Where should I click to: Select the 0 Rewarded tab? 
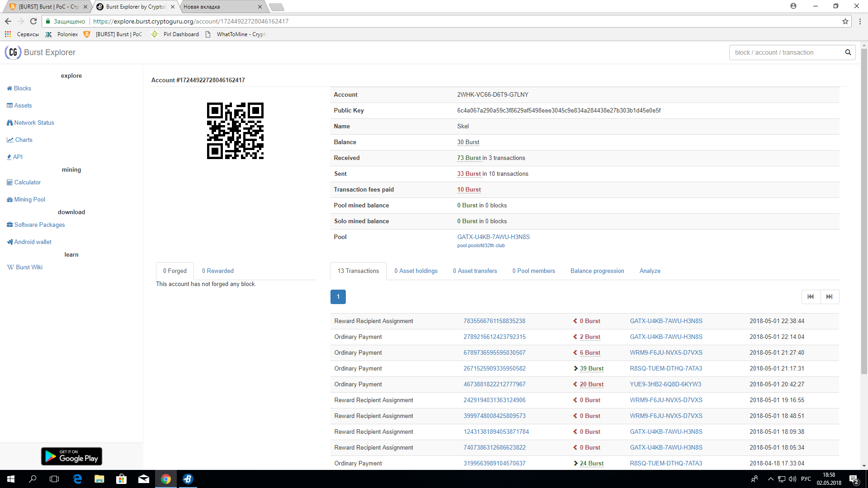coord(218,271)
